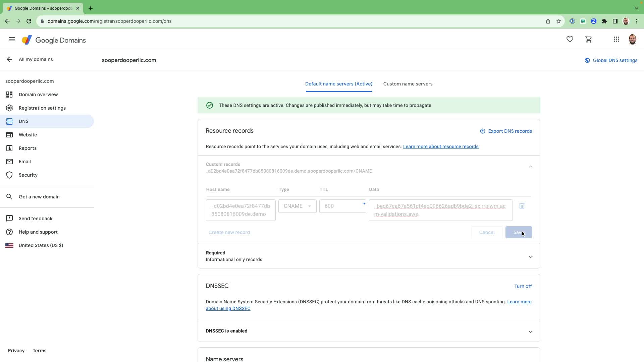Delete the CNAME record with trash icon
Image resolution: width=644 pixels, height=362 pixels.
522,206
